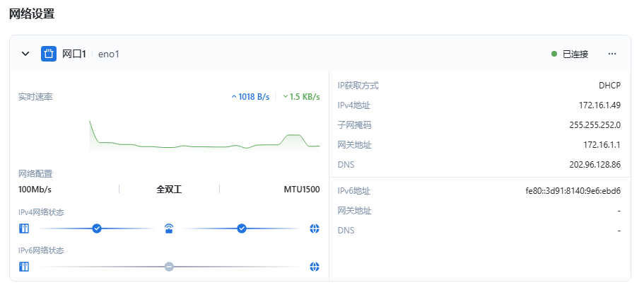Click the 网口1 label
Screen dimensions: 644x307
tap(74, 54)
